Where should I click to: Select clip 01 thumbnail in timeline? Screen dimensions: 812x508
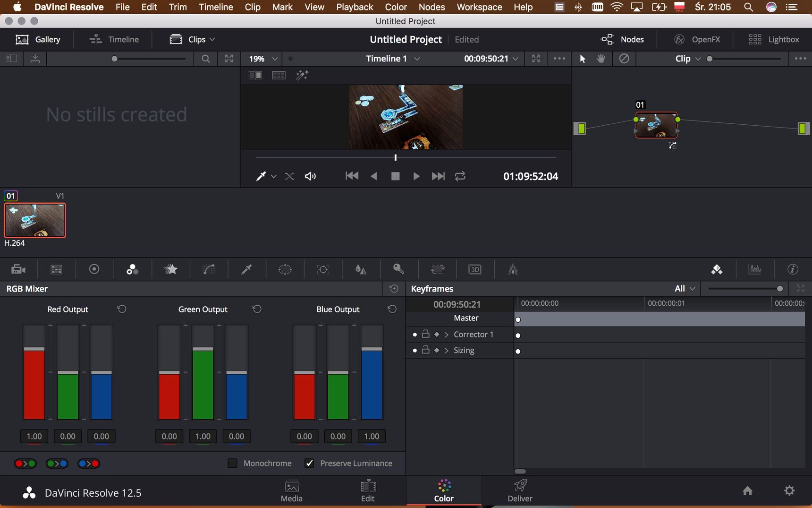[35, 220]
